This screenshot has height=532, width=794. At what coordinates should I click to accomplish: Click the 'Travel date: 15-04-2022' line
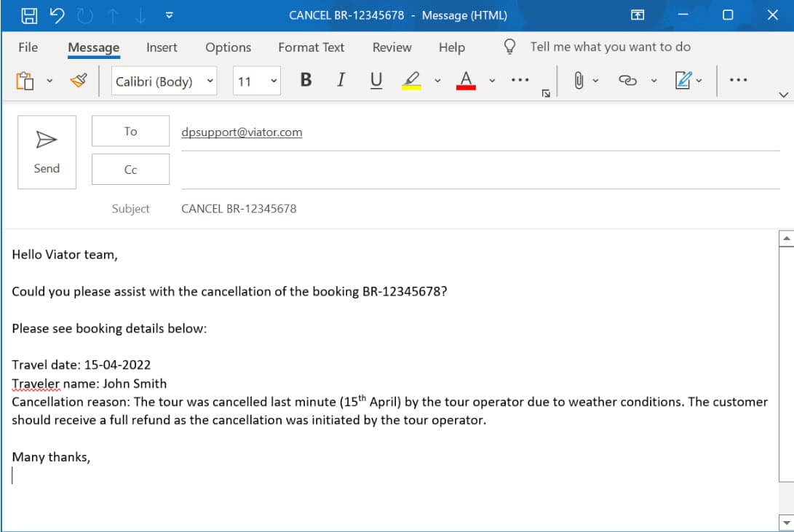[x=82, y=365]
